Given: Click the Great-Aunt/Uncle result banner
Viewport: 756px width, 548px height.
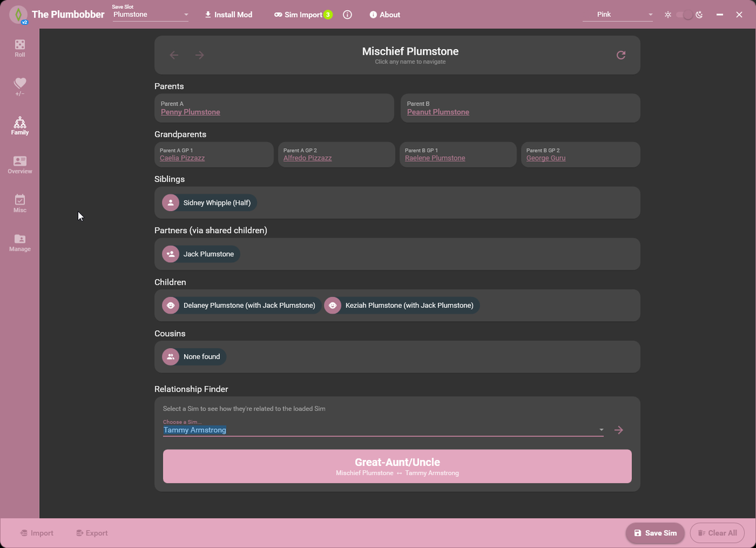Looking at the screenshot, I should pyautogui.click(x=397, y=466).
